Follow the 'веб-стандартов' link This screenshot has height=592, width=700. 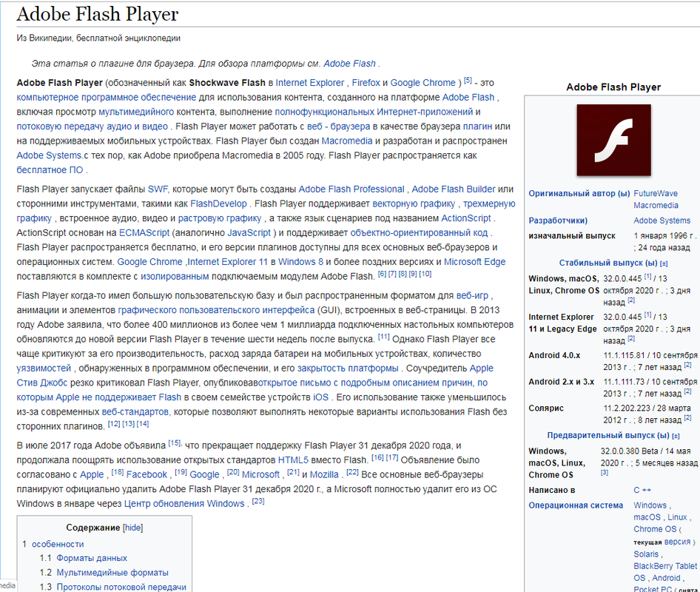pos(135,412)
